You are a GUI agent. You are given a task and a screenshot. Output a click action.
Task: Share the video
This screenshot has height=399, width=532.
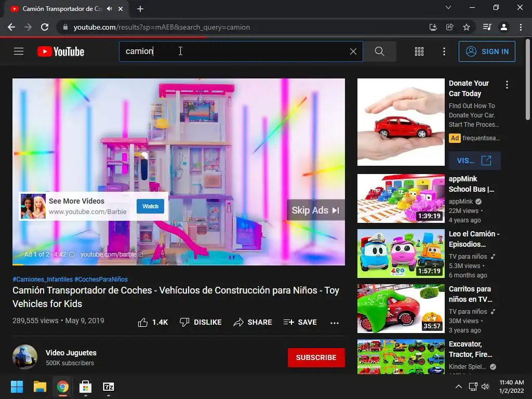[x=253, y=322]
